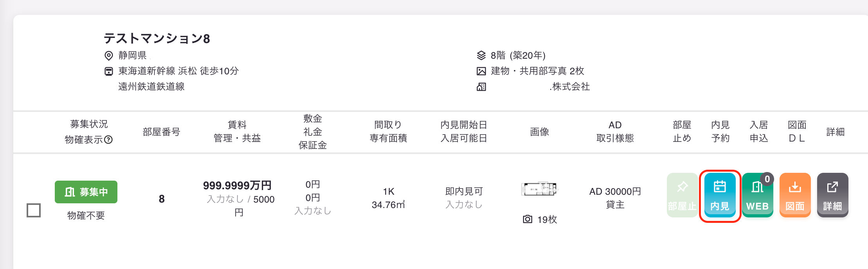Screen dimensions: 868x269
Task: Open the 詳細 details button
Action: (x=833, y=195)
